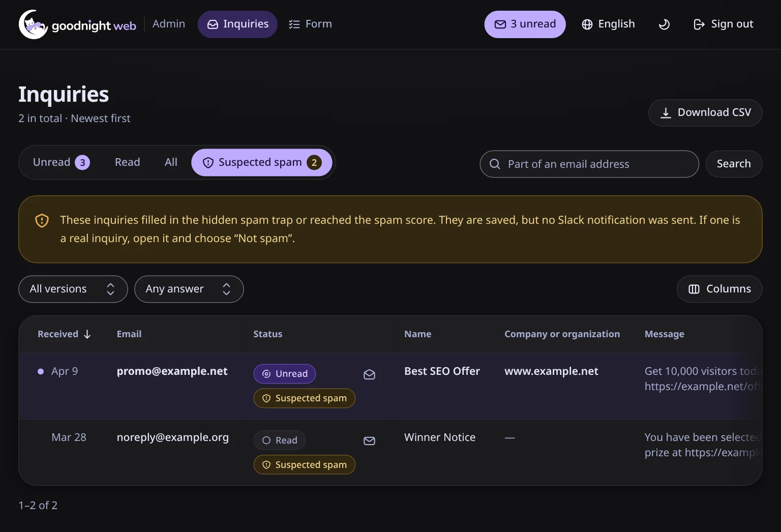This screenshot has height=532, width=781.
Task: Click the Search button
Action: (734, 164)
